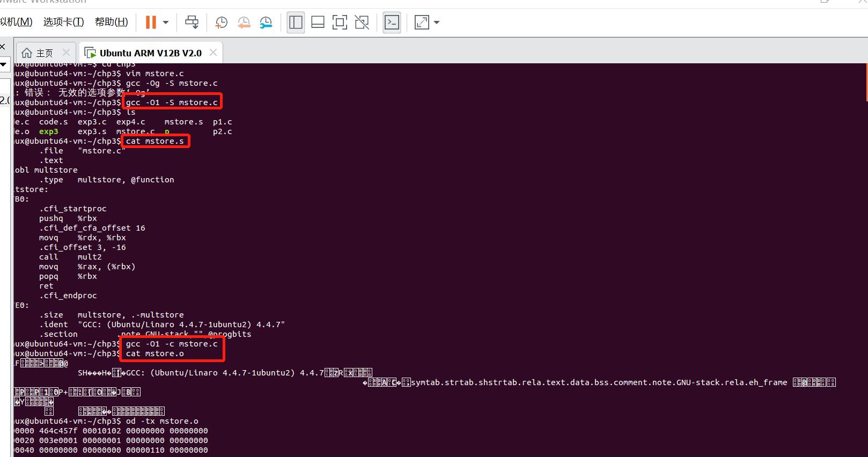
Task: Click 'od -tx mstore.o' command
Action: [x=162, y=421]
